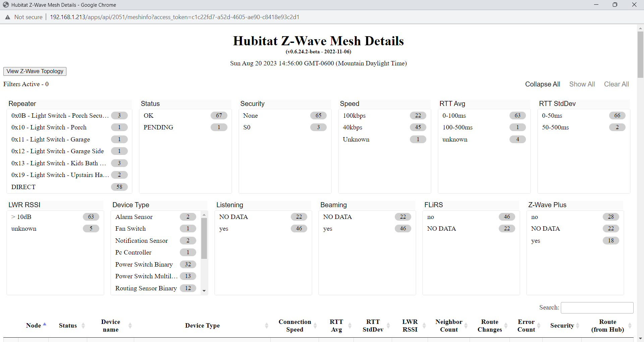Filter Listening by yes

click(x=263, y=229)
